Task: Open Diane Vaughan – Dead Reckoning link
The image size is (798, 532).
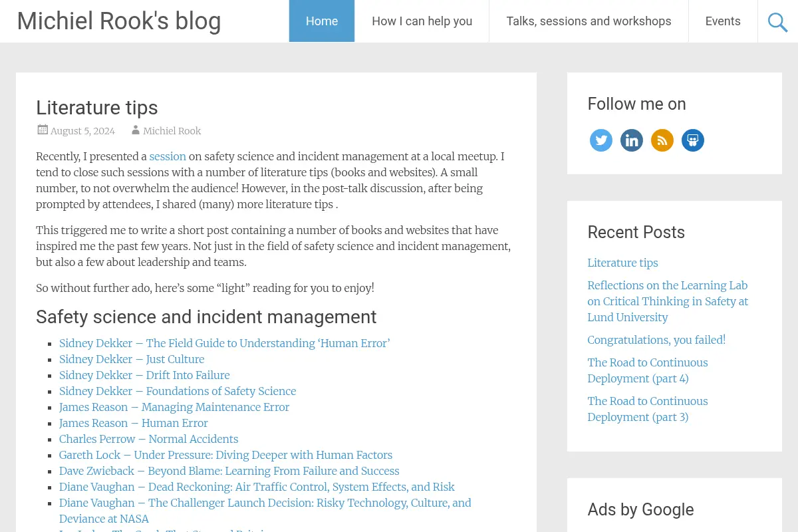Action: 257,487
